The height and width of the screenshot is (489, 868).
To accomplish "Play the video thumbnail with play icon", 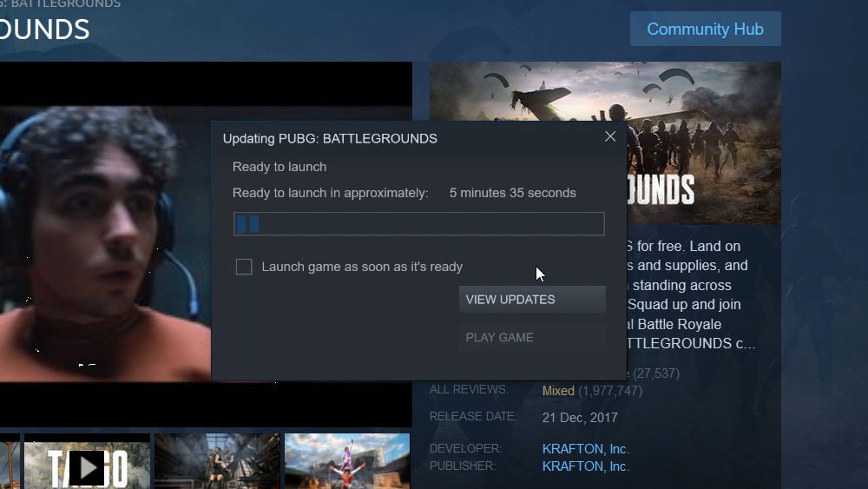I will [87, 461].
